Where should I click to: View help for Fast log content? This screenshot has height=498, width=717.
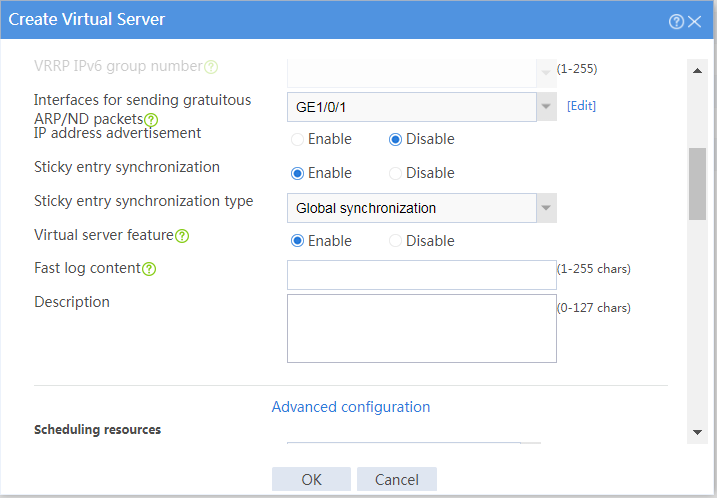[149, 269]
